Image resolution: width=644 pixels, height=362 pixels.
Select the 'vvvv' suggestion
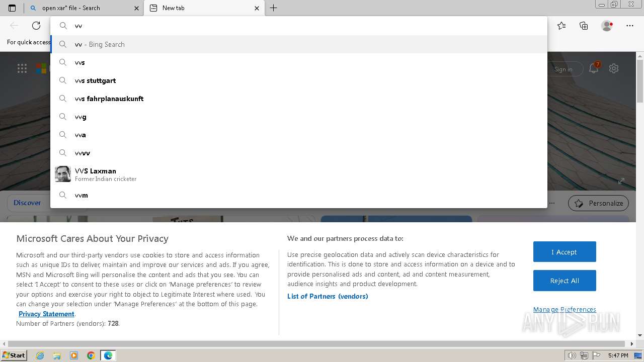point(299,153)
